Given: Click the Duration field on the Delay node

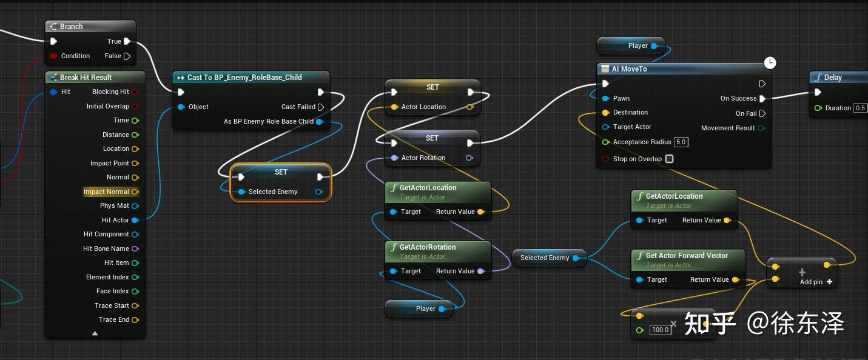Looking at the screenshot, I should pyautogui.click(x=860, y=108).
